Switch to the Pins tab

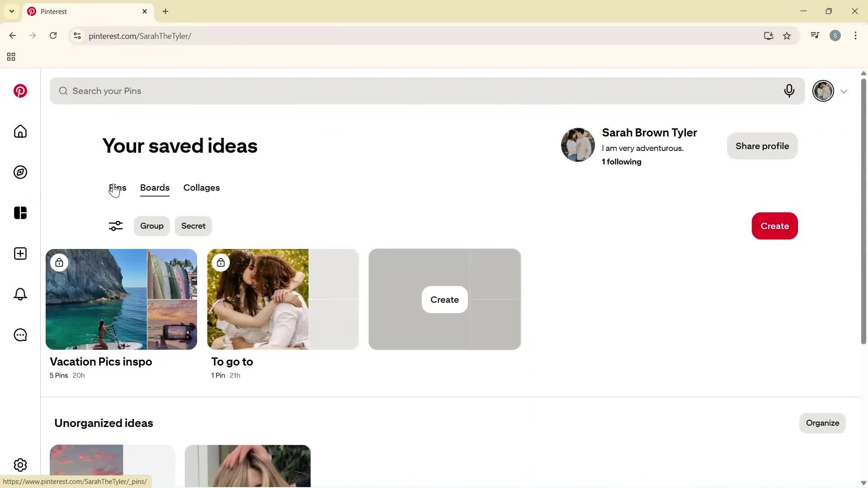pos(118,188)
